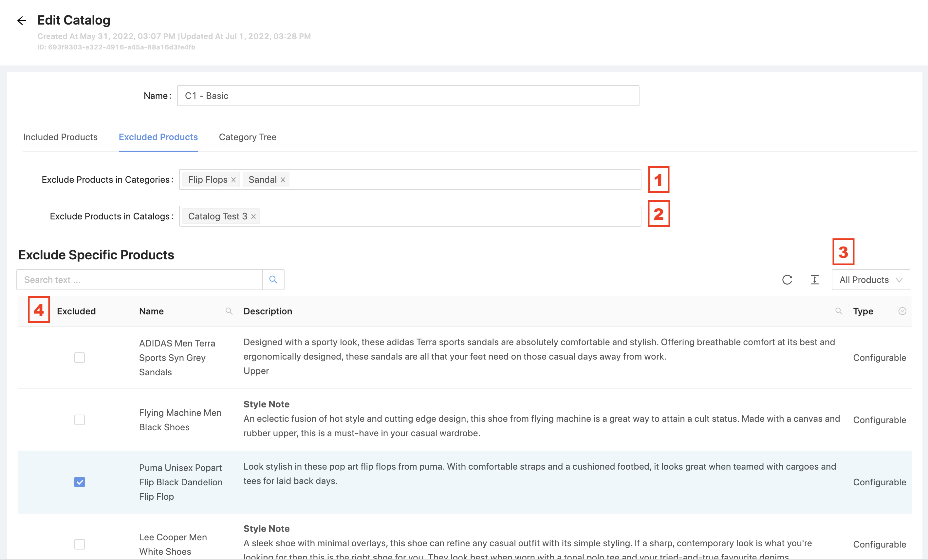Uncheck the Puma Unisex Popart Flip Flop
Screen dimensions: 928x560
[x=80, y=482]
